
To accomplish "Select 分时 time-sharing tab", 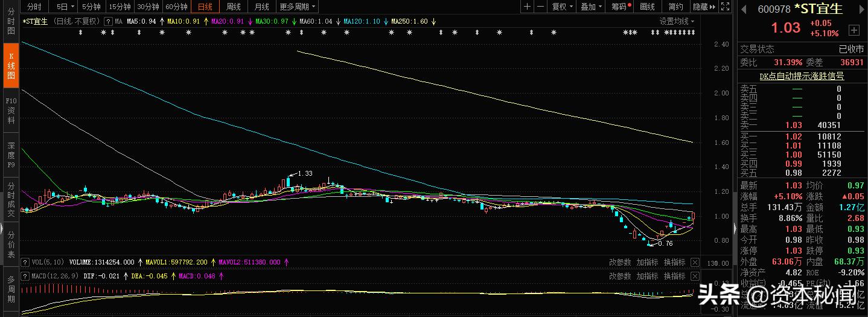I will (x=35, y=7).
